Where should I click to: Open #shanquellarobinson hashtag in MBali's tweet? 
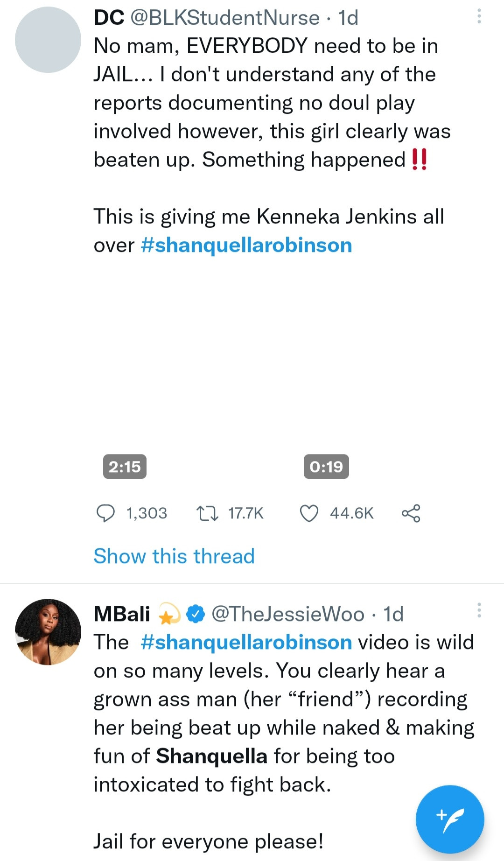click(246, 642)
